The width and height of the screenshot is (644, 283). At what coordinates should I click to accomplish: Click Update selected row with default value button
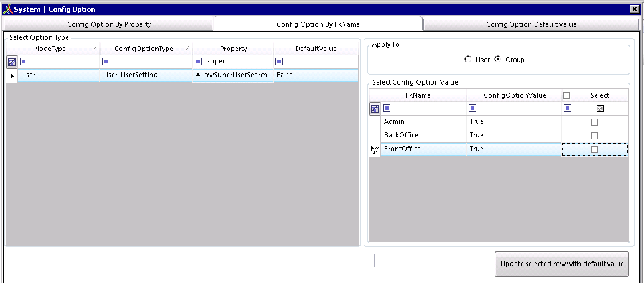pos(562,264)
